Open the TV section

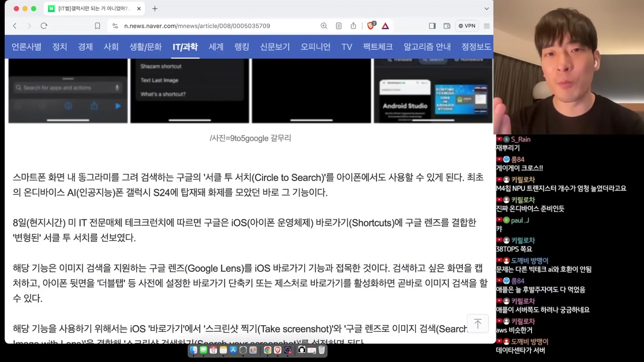[x=347, y=46]
